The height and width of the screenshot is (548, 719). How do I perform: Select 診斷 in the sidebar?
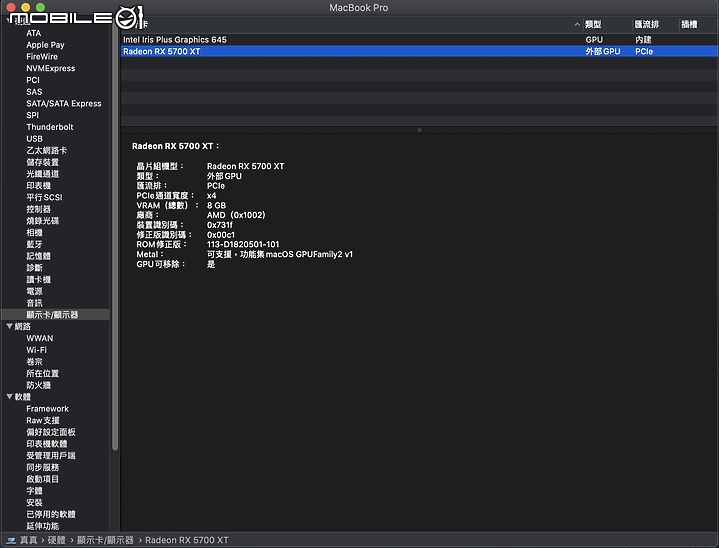[x=34, y=268]
